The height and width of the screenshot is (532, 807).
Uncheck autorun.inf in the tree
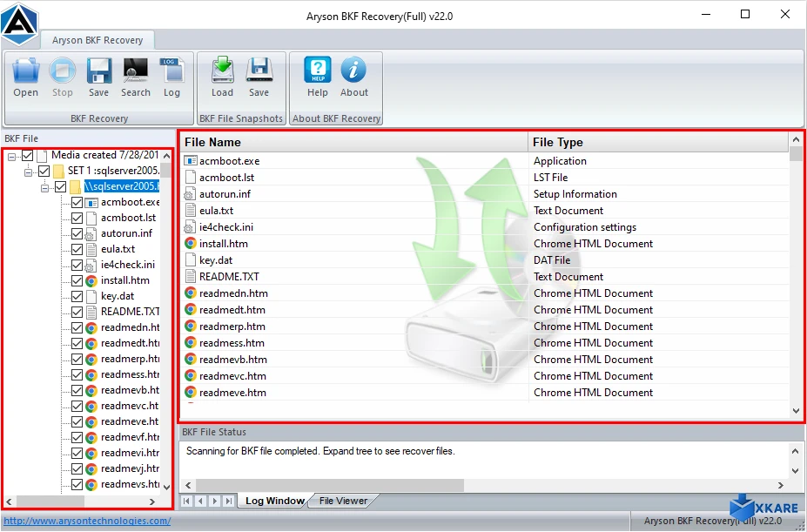click(x=77, y=233)
